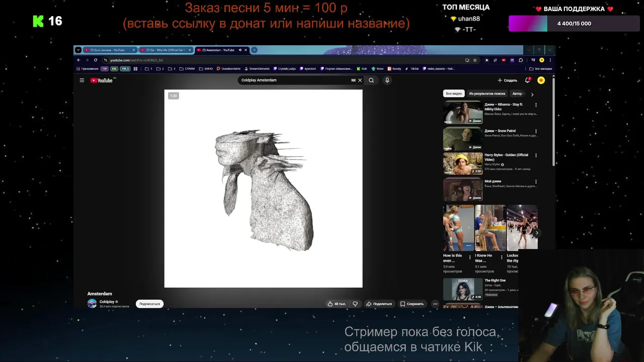Open the Chrome three-dot menu
644x362 pixels.
[550, 60]
